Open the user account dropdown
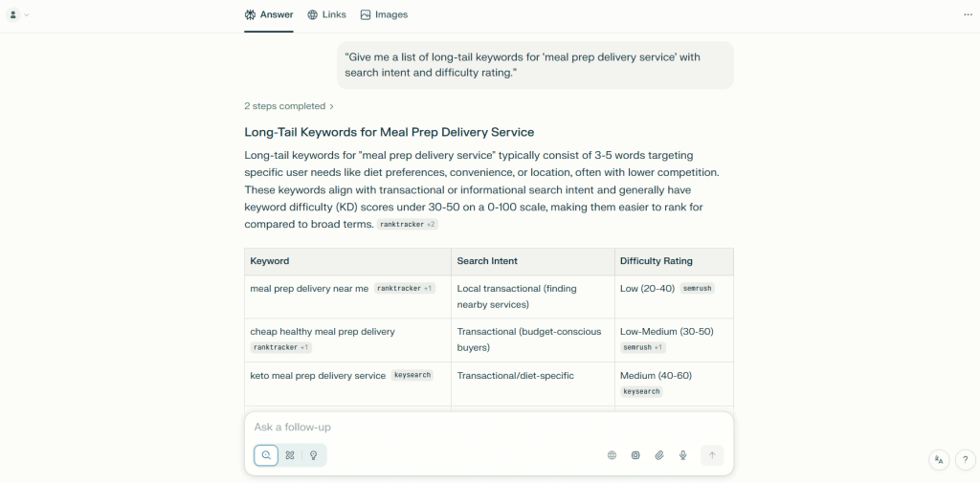 coord(18,14)
